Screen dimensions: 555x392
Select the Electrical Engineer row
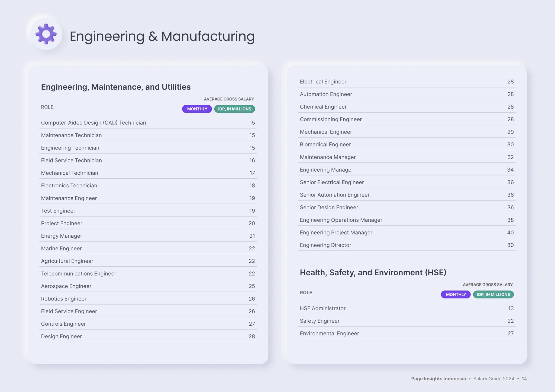coord(407,82)
